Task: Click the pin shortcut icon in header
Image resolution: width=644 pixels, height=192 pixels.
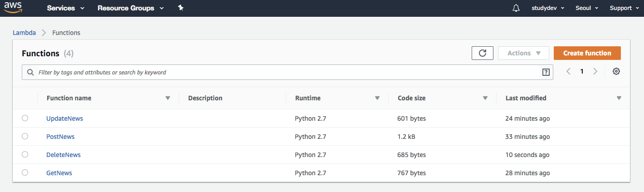Action: pyautogui.click(x=181, y=8)
